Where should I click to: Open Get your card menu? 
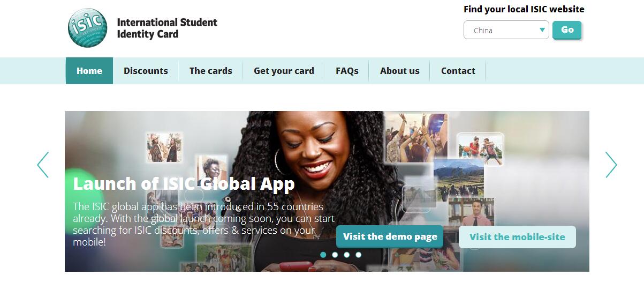tap(284, 71)
